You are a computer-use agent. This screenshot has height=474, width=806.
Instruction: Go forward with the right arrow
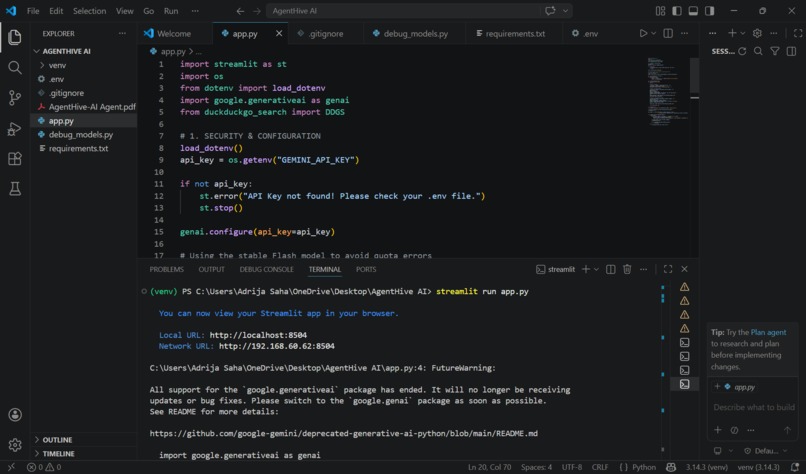pos(257,11)
